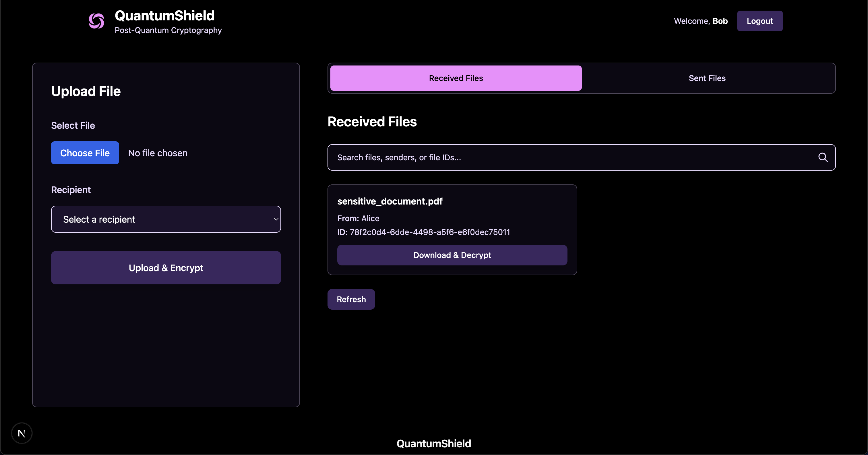Viewport: 868px width, 455px height.
Task: Click the sensitive_document.pdf file name
Action: [x=390, y=201]
